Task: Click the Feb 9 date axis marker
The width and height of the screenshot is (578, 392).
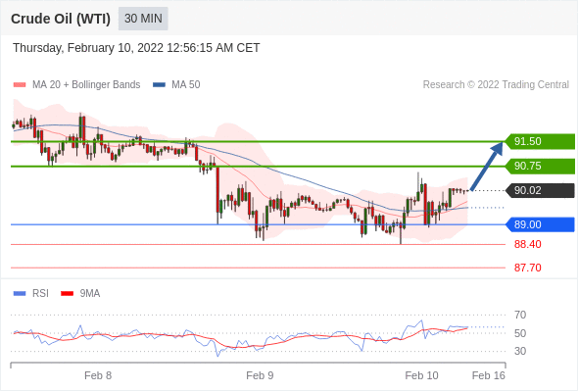Action: click(260, 375)
